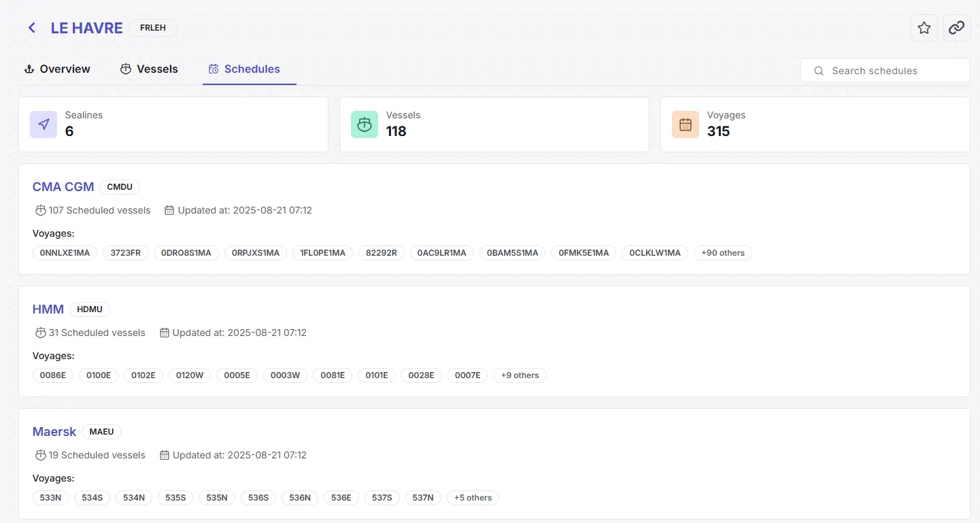This screenshot has height=523, width=980.
Task: Select Maersk voyage 535N
Action: 217,498
